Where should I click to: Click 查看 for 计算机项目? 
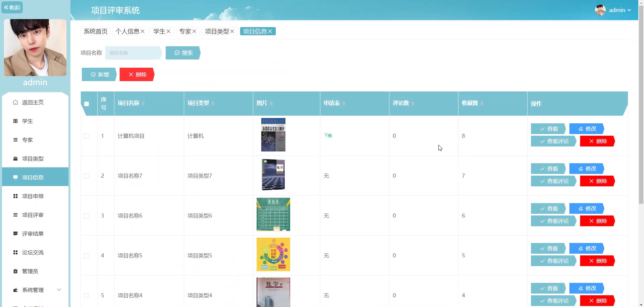point(548,129)
